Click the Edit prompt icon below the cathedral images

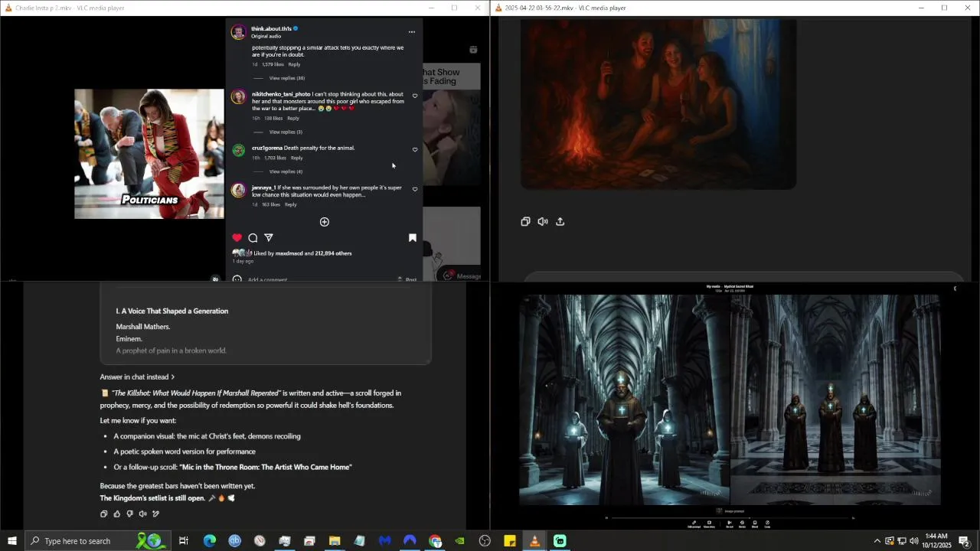(694, 524)
